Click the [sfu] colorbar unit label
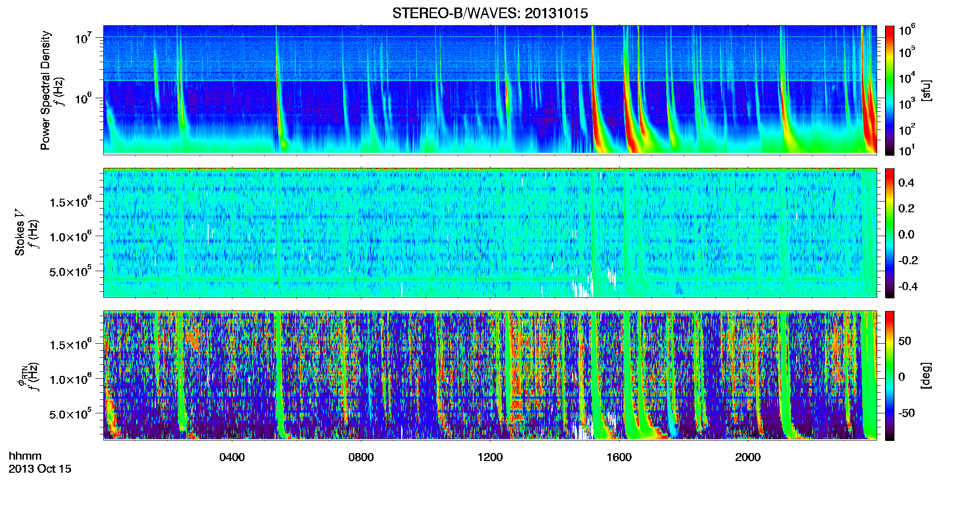 click(926, 90)
